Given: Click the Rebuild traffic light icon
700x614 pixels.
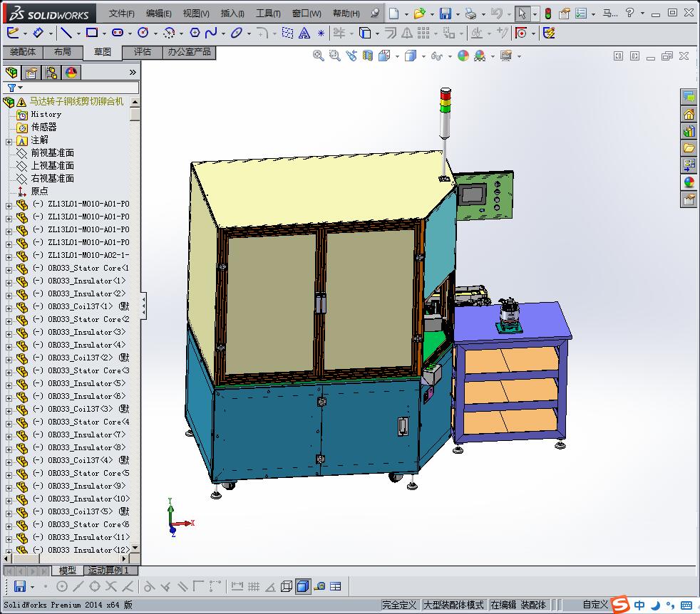Looking at the screenshot, I should pyautogui.click(x=547, y=14).
